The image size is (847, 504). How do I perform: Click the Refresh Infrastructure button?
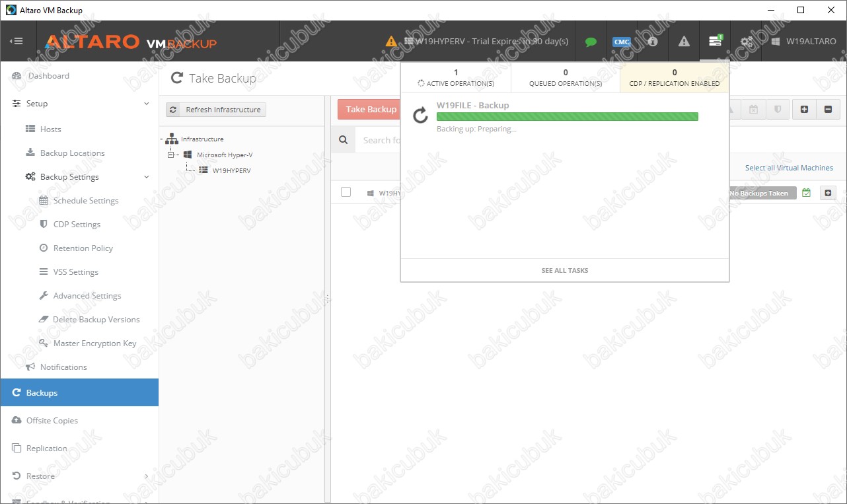click(216, 110)
